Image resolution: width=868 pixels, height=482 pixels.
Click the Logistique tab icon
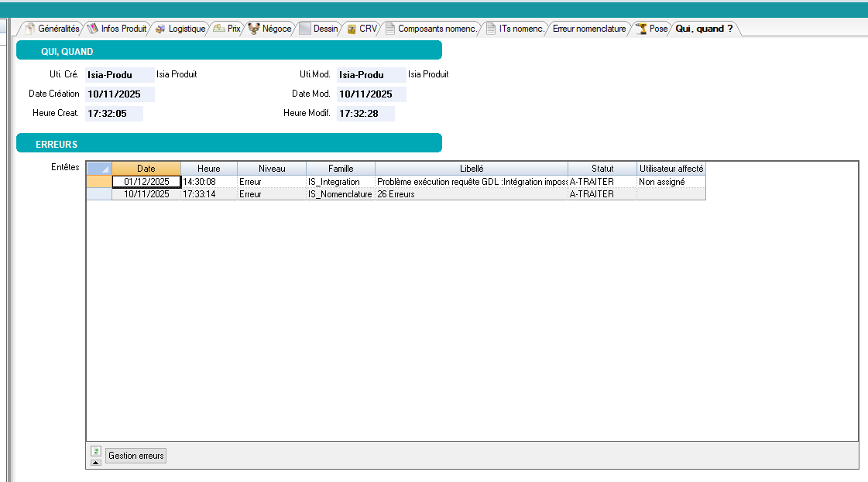160,29
